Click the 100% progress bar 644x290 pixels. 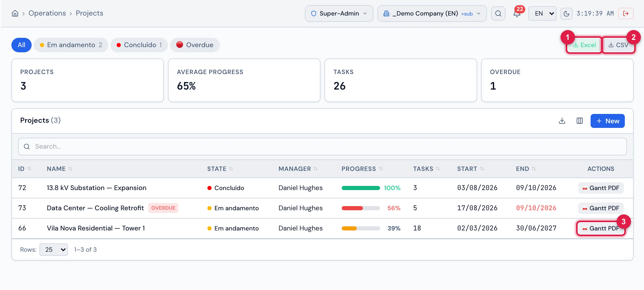click(x=361, y=188)
